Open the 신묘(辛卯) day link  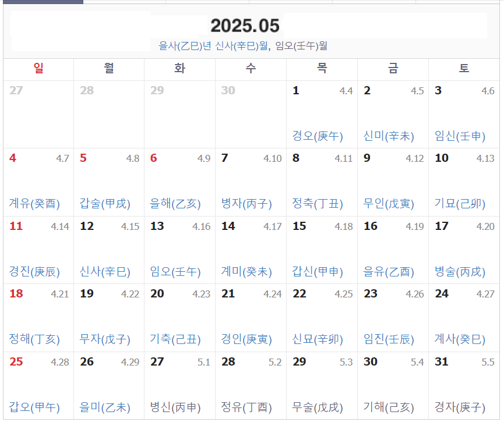(318, 339)
